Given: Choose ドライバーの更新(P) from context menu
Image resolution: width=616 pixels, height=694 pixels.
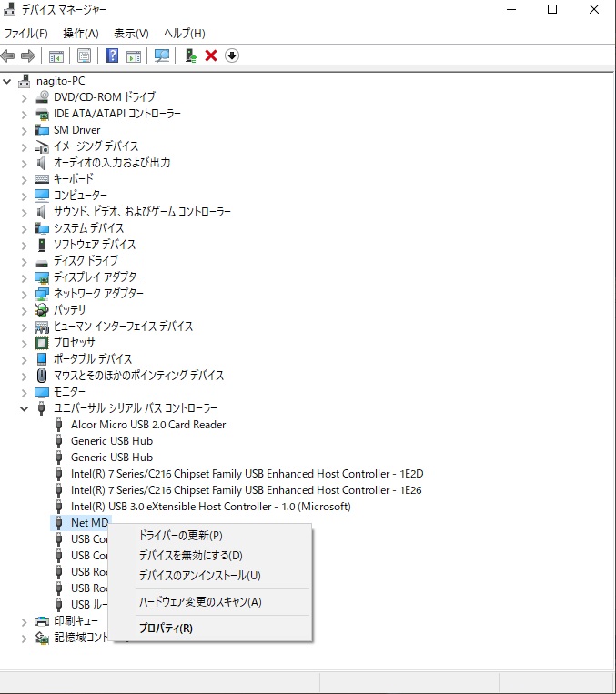Looking at the screenshot, I should pos(210,536).
